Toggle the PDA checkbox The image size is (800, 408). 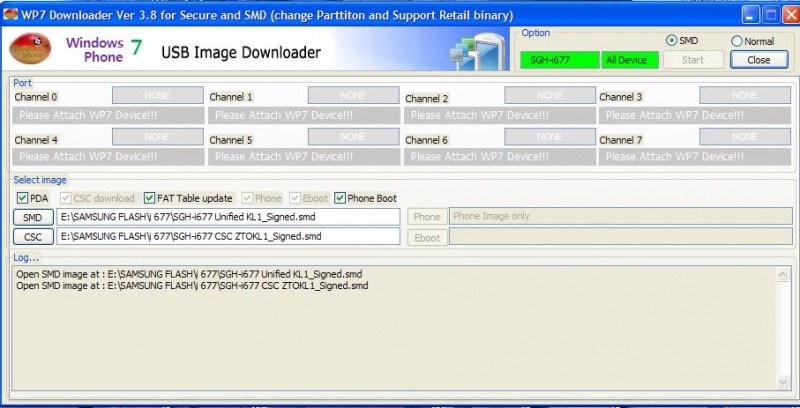(22, 198)
